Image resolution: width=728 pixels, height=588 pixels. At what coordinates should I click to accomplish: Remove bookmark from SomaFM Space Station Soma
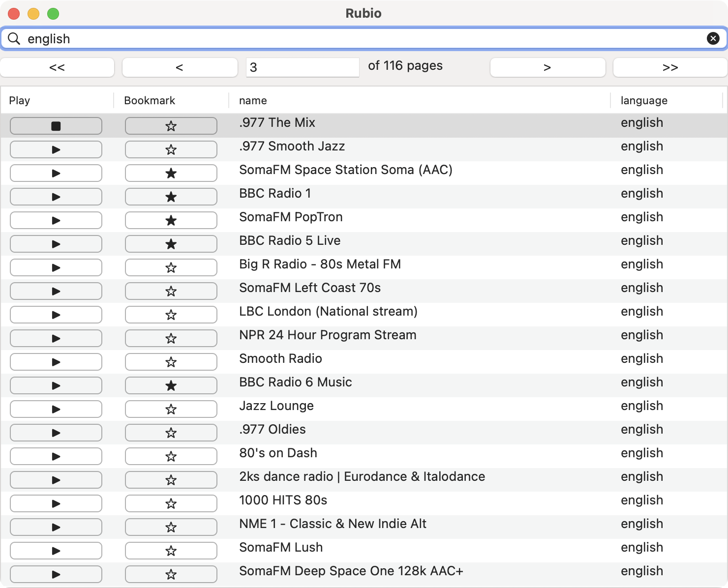171,173
